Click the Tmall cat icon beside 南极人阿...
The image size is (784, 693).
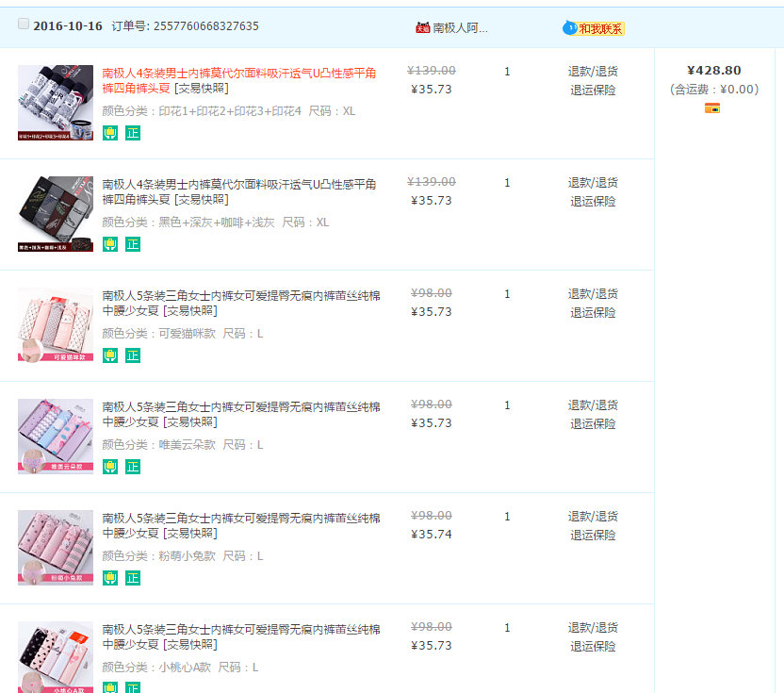[x=422, y=28]
